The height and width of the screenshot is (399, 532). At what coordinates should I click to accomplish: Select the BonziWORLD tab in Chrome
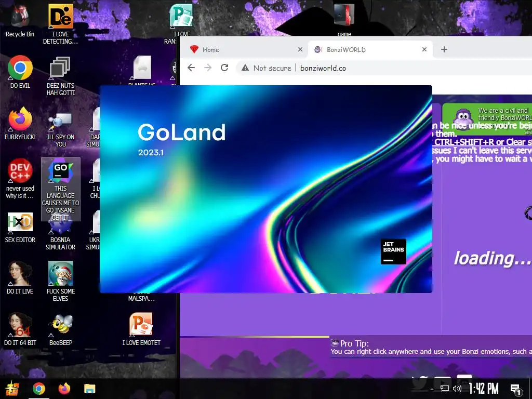pos(370,49)
